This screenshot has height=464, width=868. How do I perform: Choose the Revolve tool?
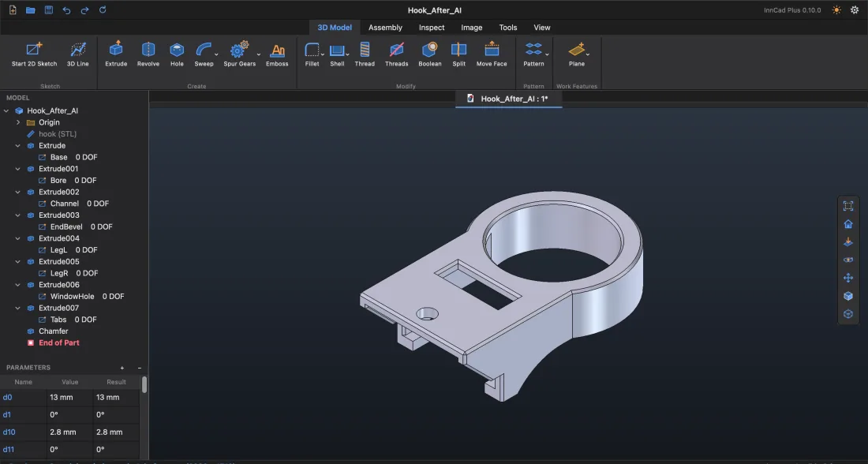[148, 54]
